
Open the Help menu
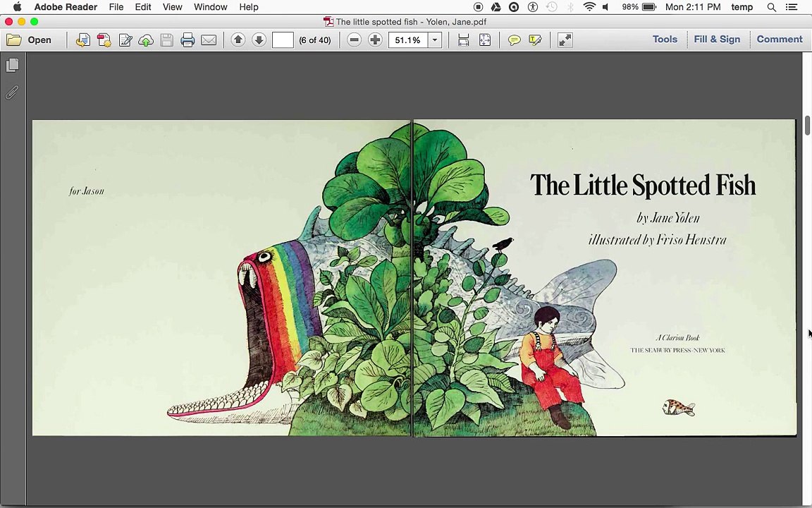[x=249, y=7]
